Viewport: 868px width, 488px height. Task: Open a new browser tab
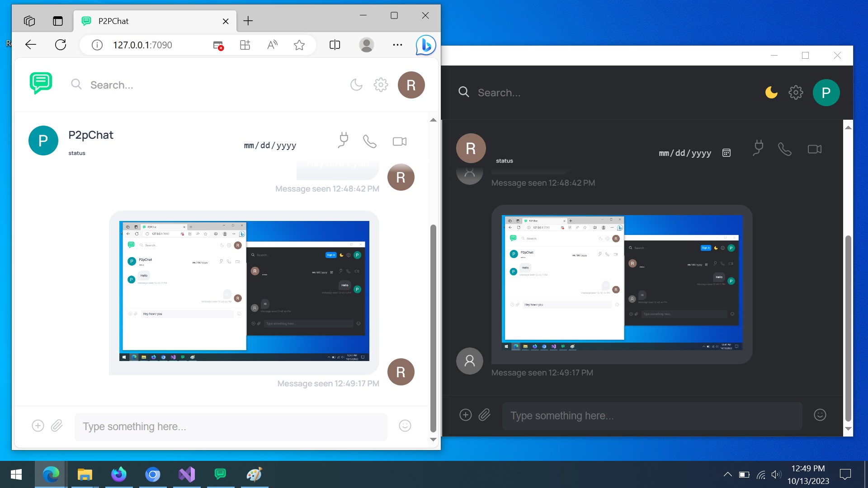(248, 21)
